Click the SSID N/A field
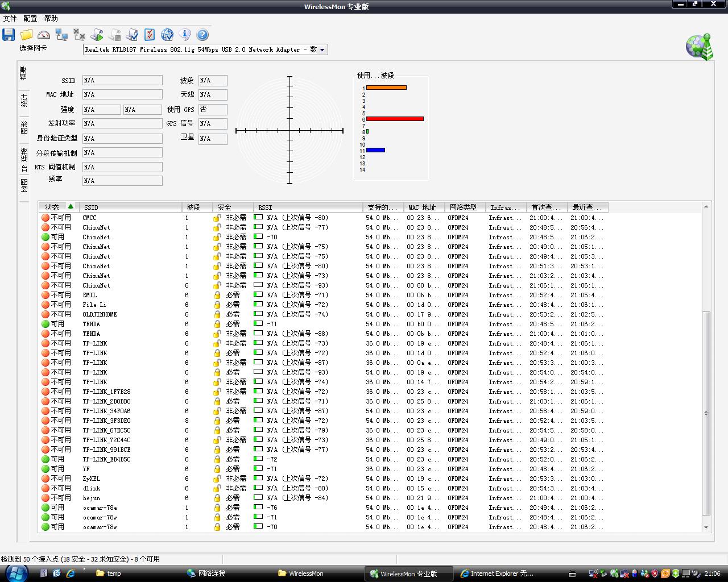Screen dimensions: 728x582 122,80
